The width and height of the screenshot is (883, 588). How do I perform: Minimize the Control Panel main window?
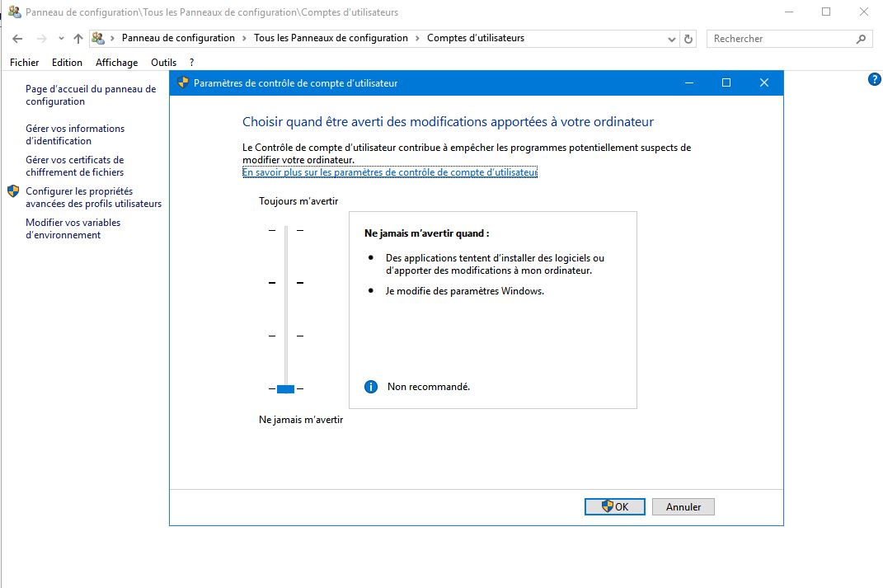click(x=789, y=12)
